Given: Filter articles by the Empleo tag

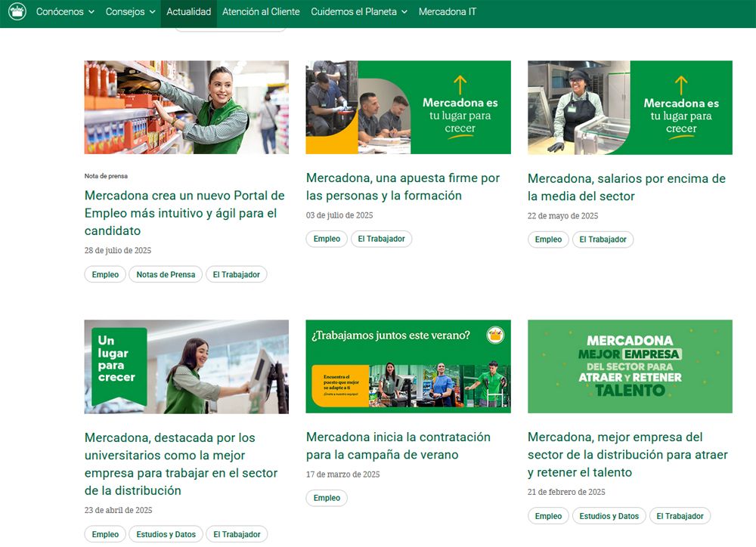Looking at the screenshot, I should click(105, 274).
